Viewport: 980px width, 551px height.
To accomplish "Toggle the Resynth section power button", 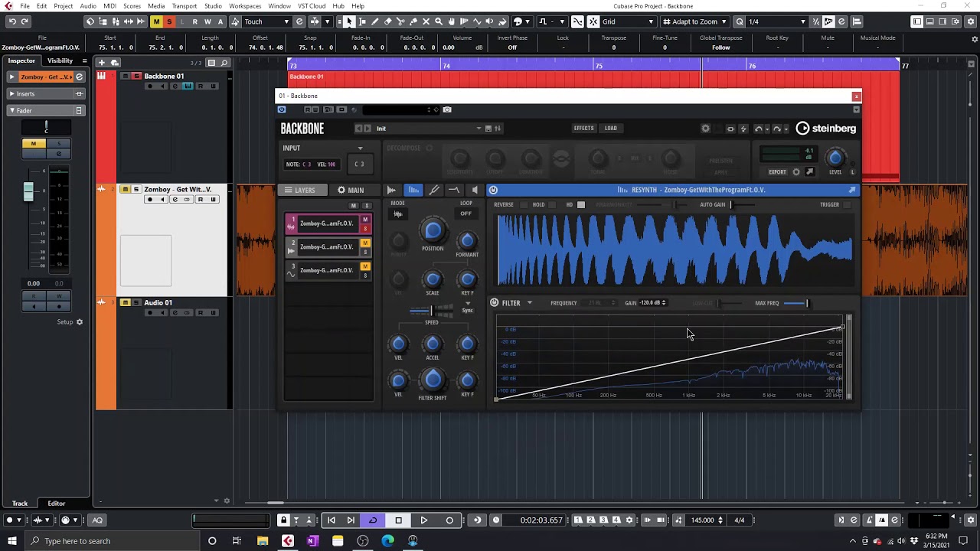I will coord(494,190).
